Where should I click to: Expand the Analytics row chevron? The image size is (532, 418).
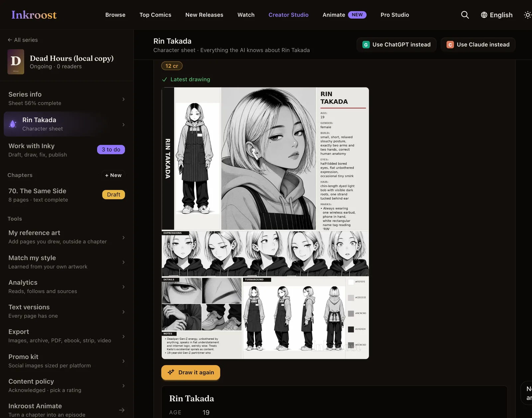click(123, 287)
